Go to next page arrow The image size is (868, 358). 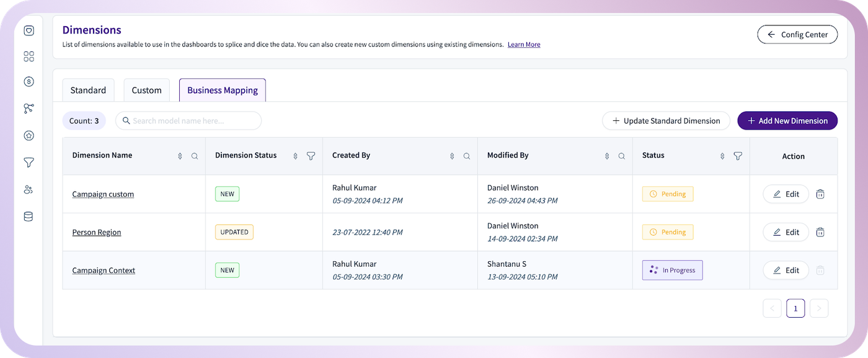pos(819,308)
